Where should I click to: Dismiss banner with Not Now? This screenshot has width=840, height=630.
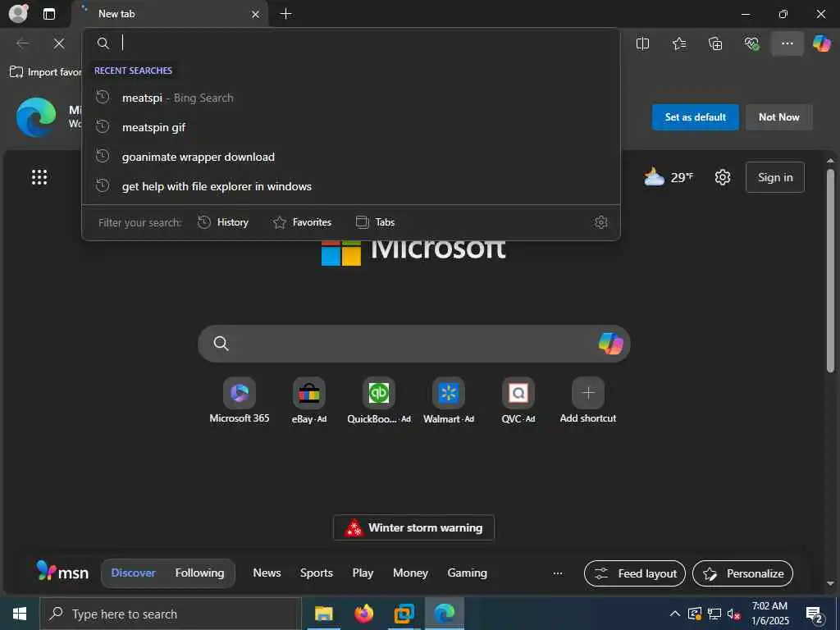pyautogui.click(x=779, y=116)
